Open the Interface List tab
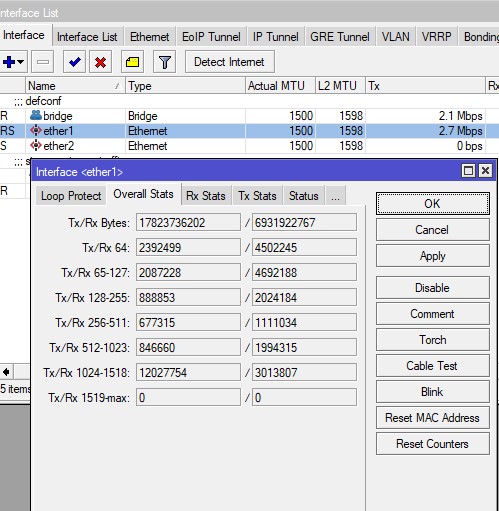 (x=87, y=37)
